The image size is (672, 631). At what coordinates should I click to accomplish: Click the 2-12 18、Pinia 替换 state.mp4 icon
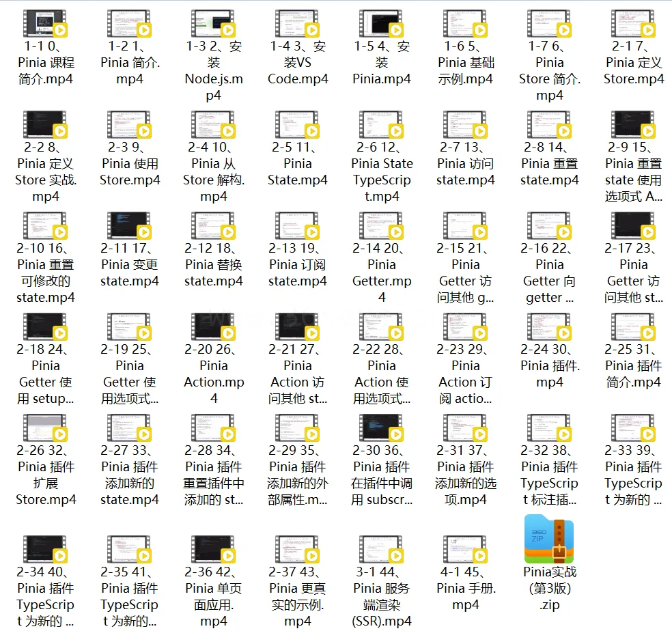(214, 225)
